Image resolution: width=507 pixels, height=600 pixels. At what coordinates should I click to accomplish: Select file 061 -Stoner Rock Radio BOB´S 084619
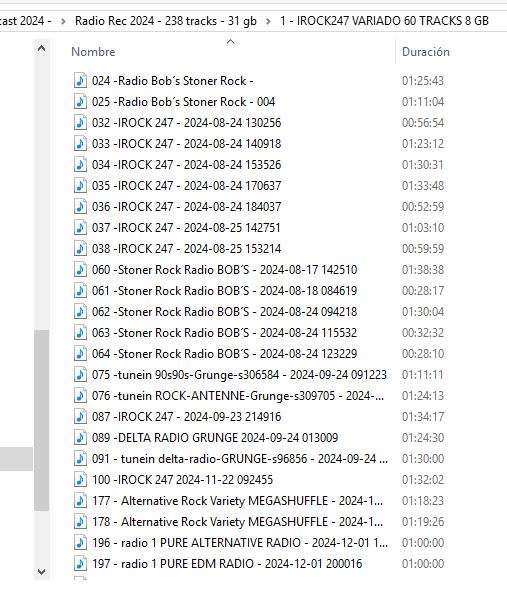225,291
